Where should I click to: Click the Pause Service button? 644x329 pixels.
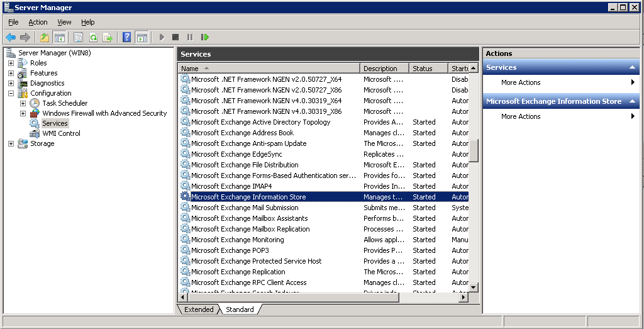[x=190, y=37]
